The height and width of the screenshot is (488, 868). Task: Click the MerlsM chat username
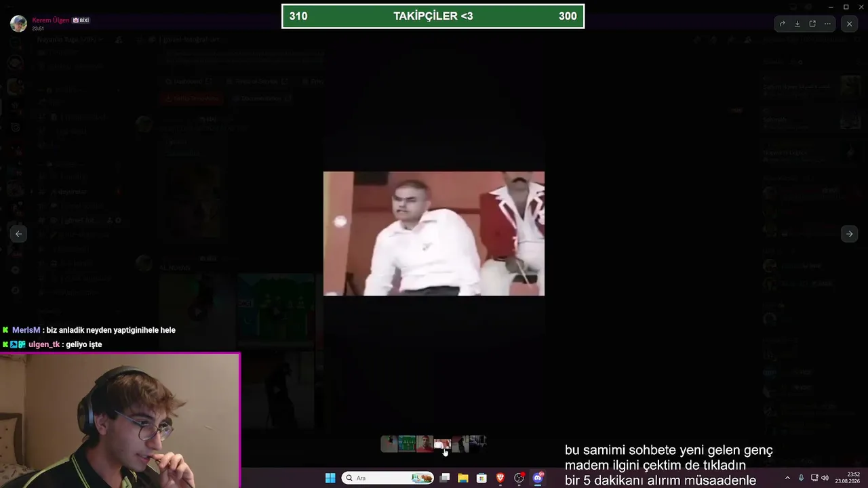tap(26, 330)
